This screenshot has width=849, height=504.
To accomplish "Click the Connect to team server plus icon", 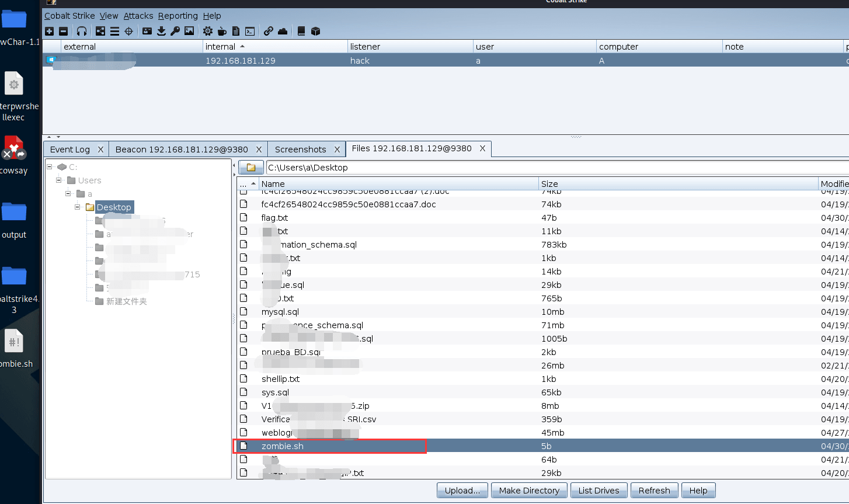I will (x=50, y=31).
